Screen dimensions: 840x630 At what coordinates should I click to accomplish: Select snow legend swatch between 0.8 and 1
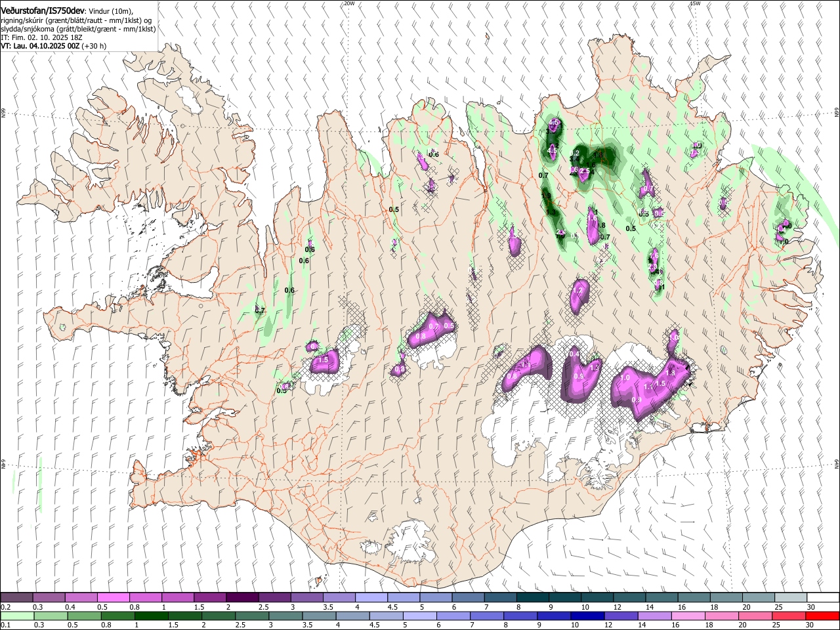pos(146,597)
